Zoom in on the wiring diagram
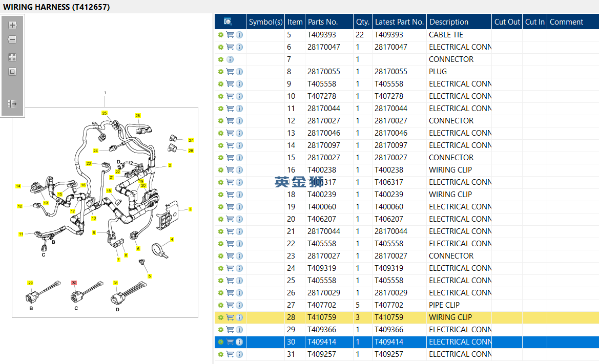Viewport: 599px width, 364px height. [x=12, y=25]
